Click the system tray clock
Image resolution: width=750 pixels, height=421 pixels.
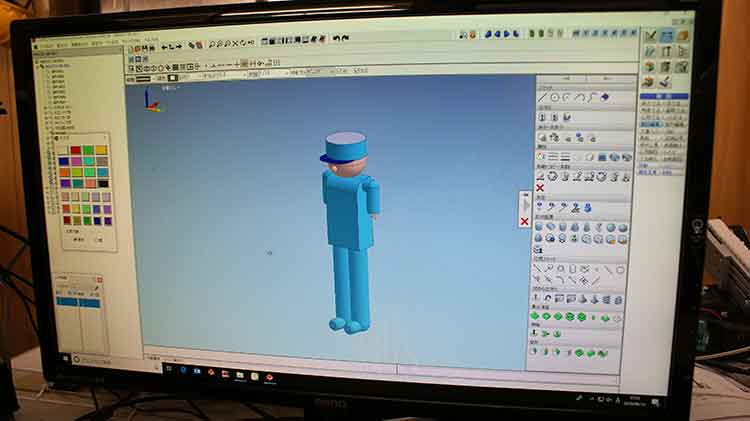tap(636, 400)
